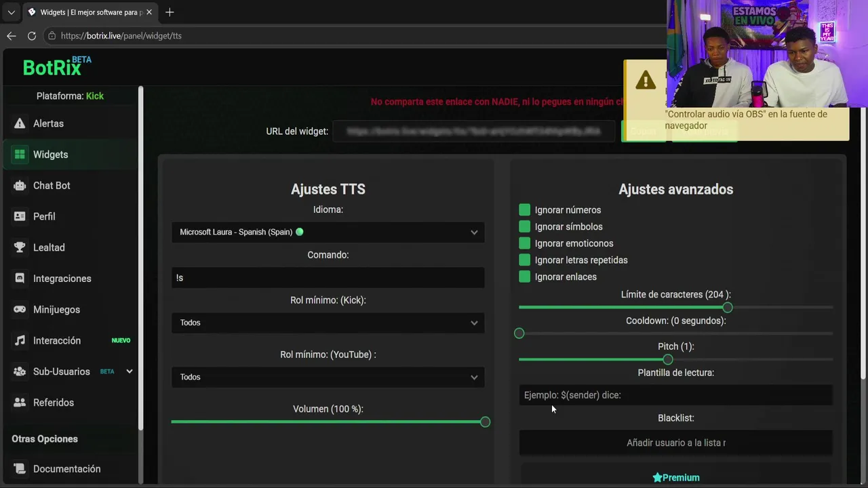Go to Lealtad menu item

click(49, 247)
